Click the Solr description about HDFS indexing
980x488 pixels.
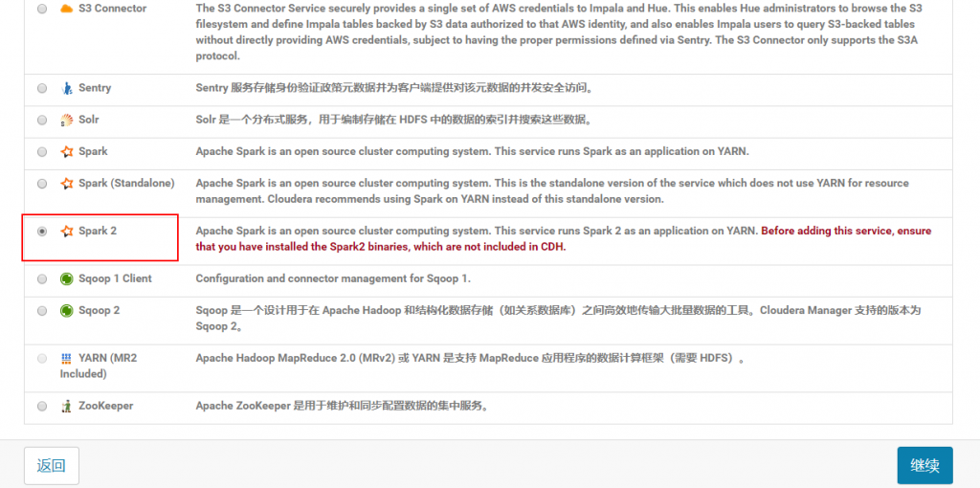[x=395, y=120]
